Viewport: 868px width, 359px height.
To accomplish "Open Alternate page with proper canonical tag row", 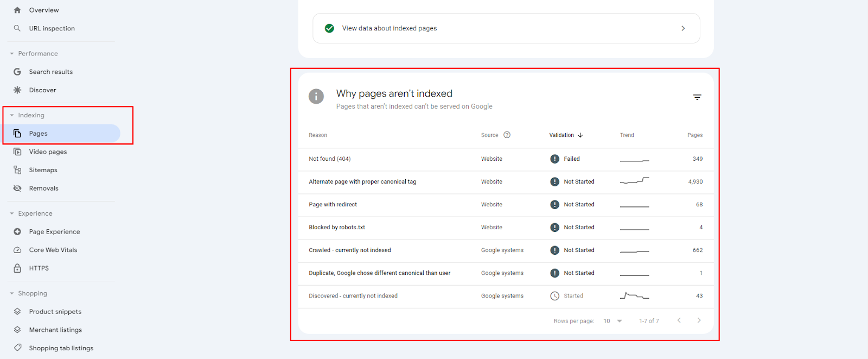I will tap(506, 182).
